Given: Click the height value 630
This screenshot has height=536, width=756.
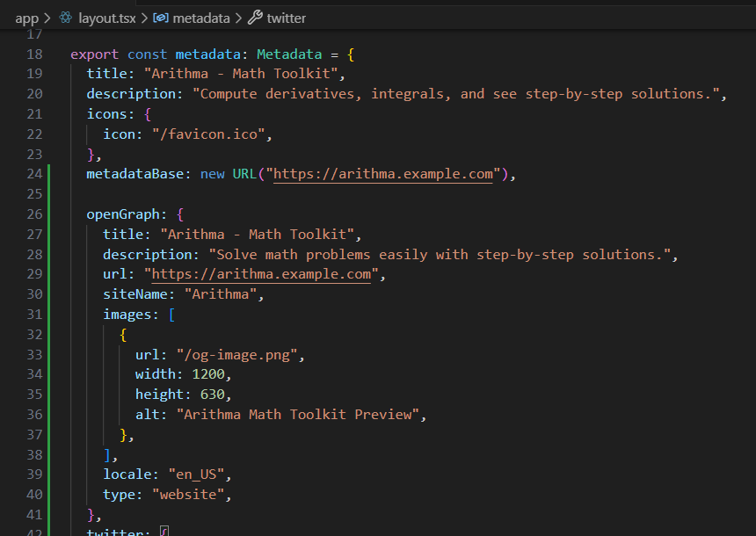Looking at the screenshot, I should [x=213, y=395].
